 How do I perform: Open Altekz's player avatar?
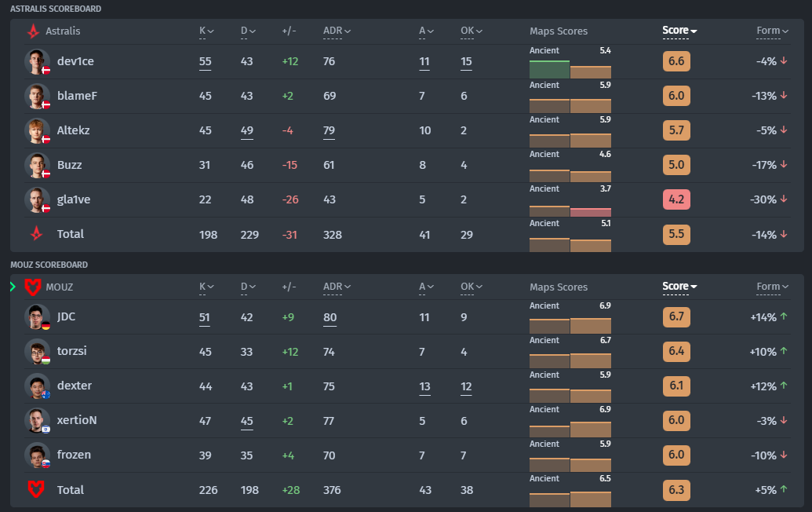(38, 130)
